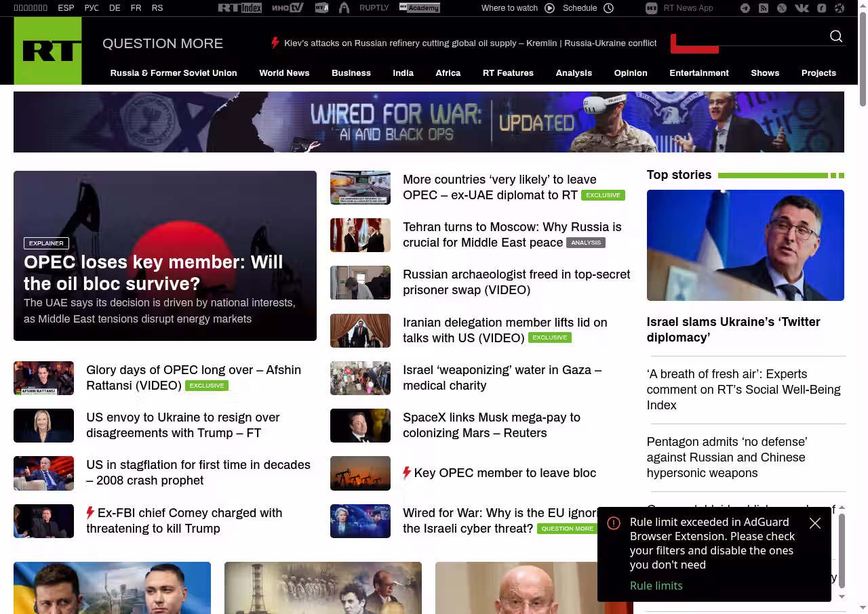Read 'Israel slams Ukraine's Twitter diplomacy' headline

point(733,329)
